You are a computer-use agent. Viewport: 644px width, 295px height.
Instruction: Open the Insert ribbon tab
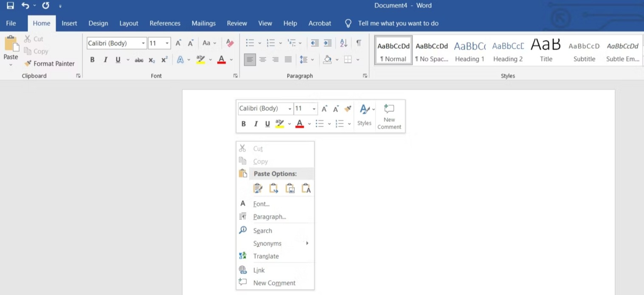point(69,23)
